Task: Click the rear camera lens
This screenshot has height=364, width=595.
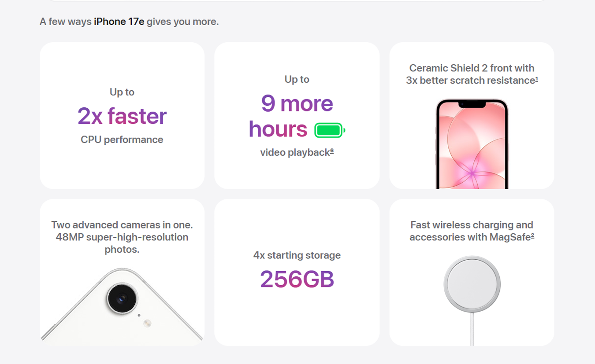Action: coord(123,299)
